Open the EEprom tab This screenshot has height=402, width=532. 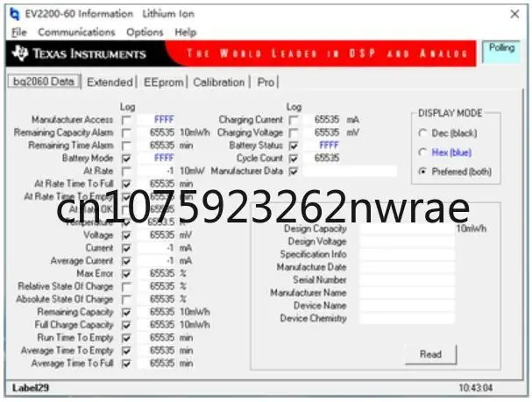coord(163,82)
